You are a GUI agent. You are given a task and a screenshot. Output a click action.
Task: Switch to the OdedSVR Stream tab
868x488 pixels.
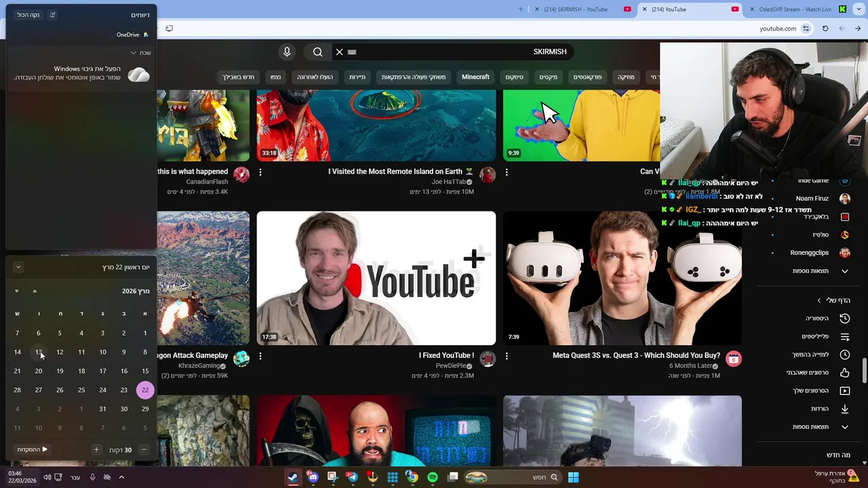(800, 9)
